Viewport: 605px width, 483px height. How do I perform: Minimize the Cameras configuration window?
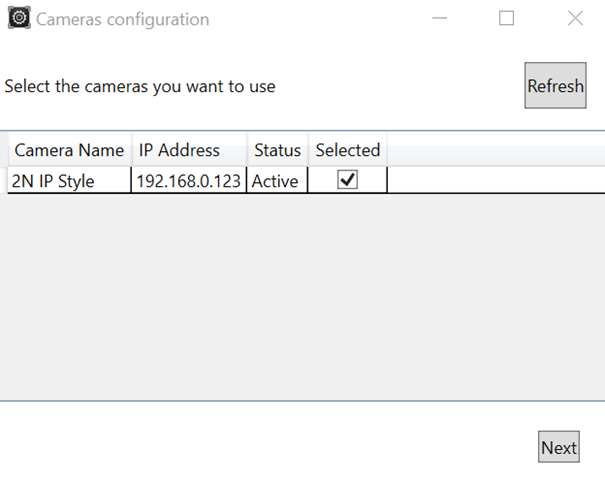(439, 19)
